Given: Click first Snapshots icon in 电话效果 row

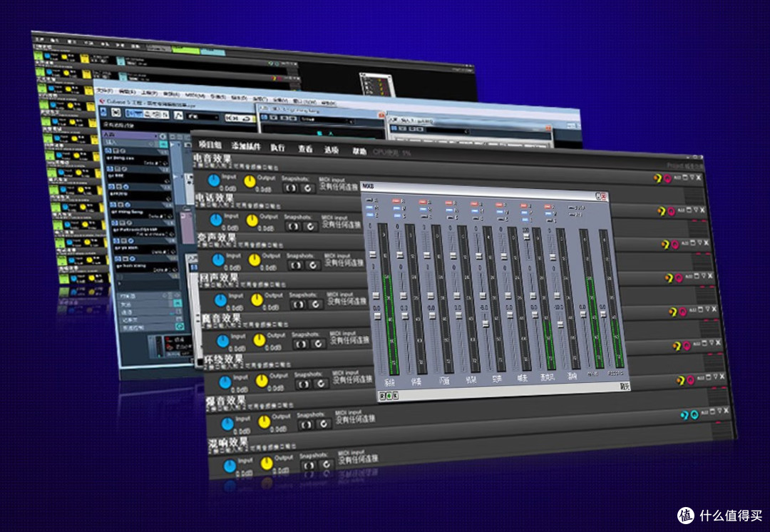Looking at the screenshot, I should coord(293,226).
